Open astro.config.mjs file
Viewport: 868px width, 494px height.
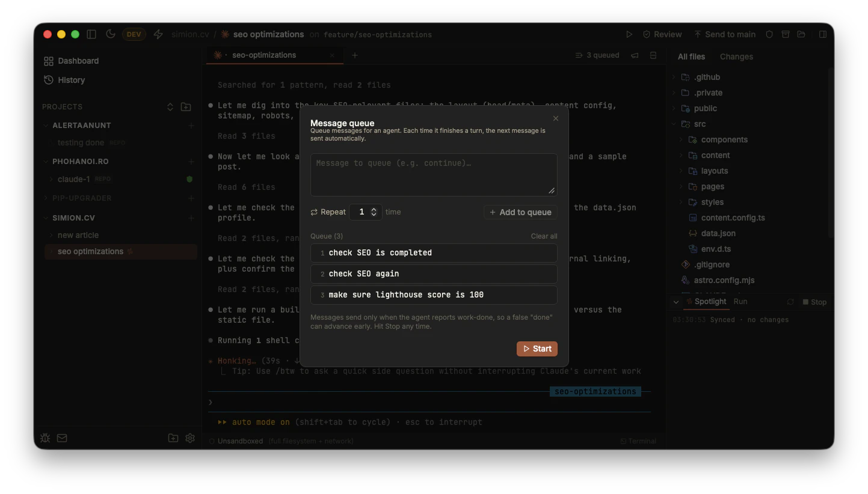click(x=724, y=280)
